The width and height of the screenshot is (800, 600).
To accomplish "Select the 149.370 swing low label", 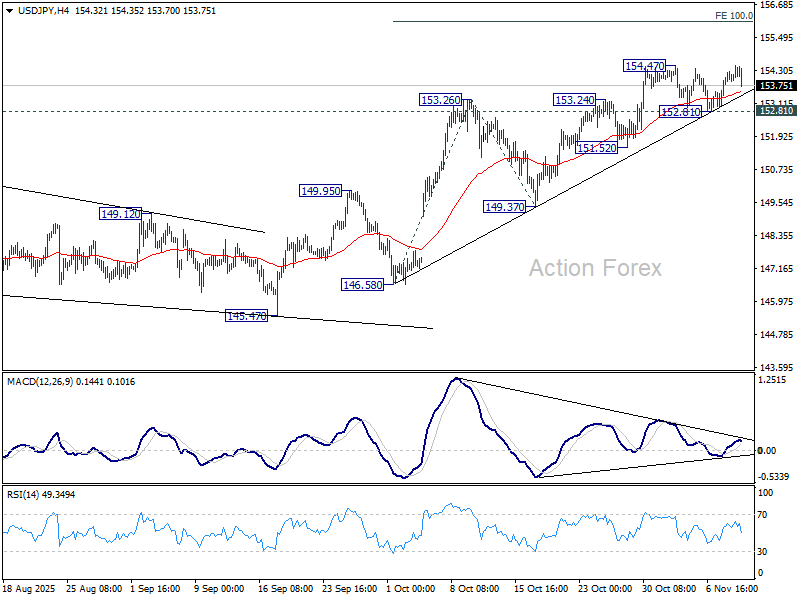I will (504, 207).
